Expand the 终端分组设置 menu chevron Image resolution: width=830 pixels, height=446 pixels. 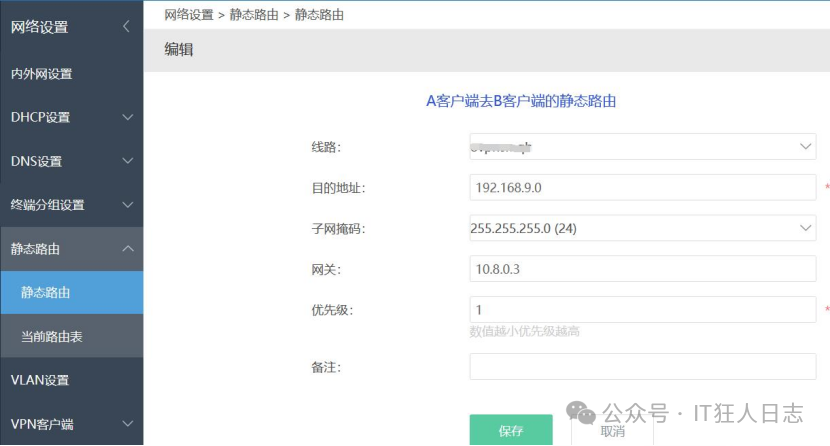click(x=128, y=205)
